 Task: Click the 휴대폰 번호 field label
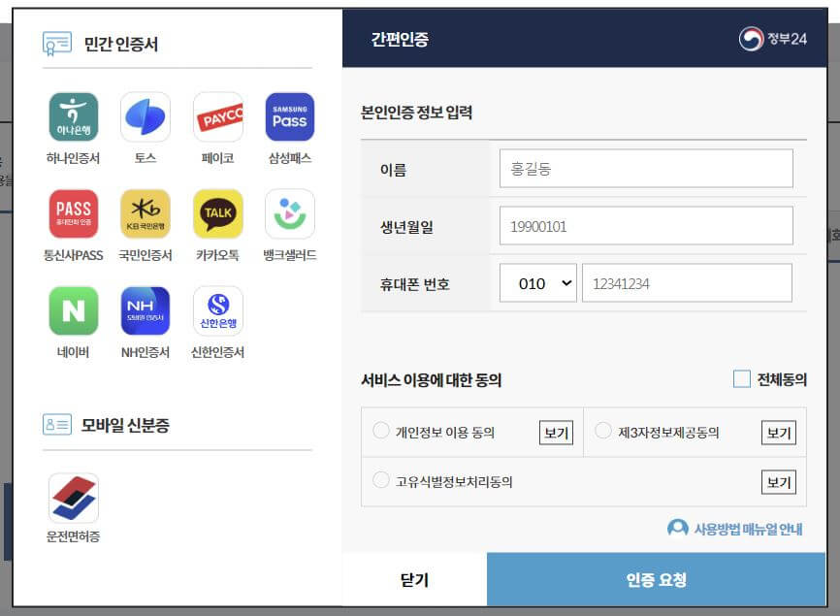pyautogui.click(x=415, y=284)
